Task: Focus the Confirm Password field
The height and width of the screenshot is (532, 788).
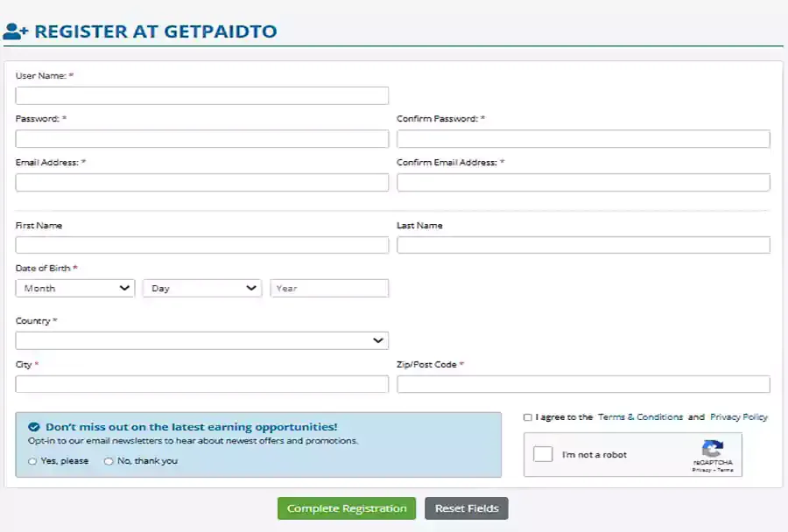Action: (x=583, y=138)
